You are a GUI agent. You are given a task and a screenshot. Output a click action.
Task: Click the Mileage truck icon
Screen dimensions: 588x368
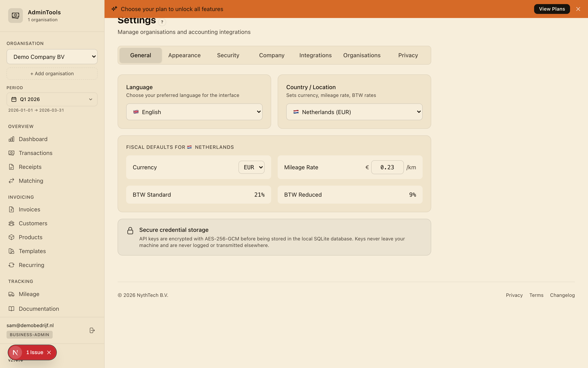coord(11,294)
